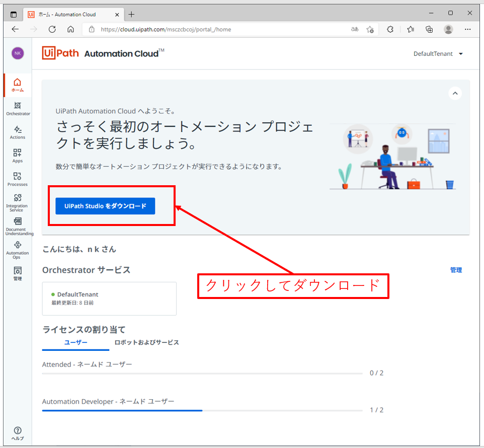Image resolution: width=484 pixels, height=448 pixels.
Task: Click the browser home icon
Action: [x=70, y=29]
